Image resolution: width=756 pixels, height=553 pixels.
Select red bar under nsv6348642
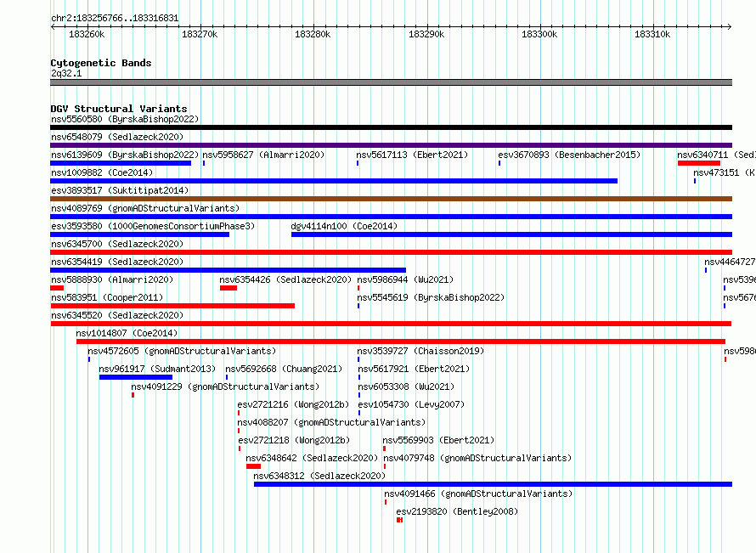[254, 466]
